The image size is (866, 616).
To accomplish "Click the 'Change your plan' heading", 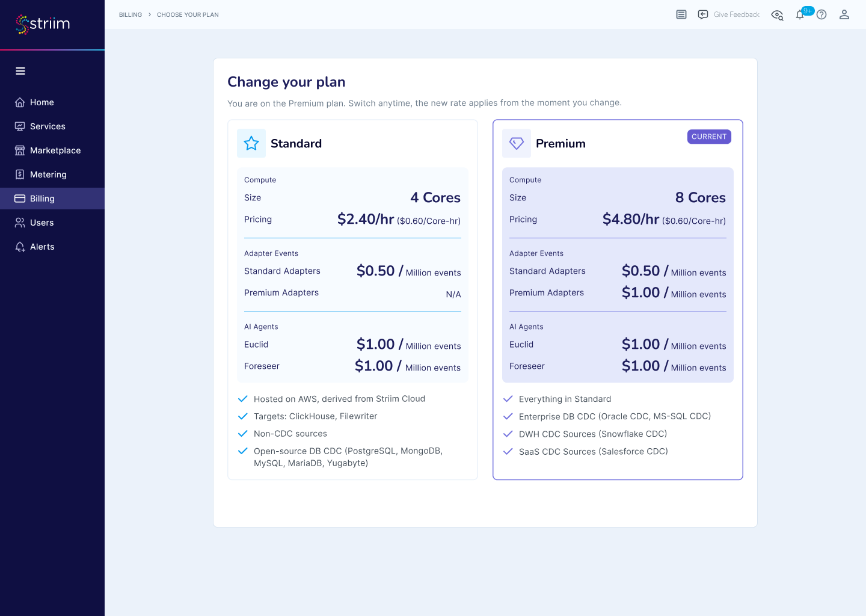I will 286,82.
